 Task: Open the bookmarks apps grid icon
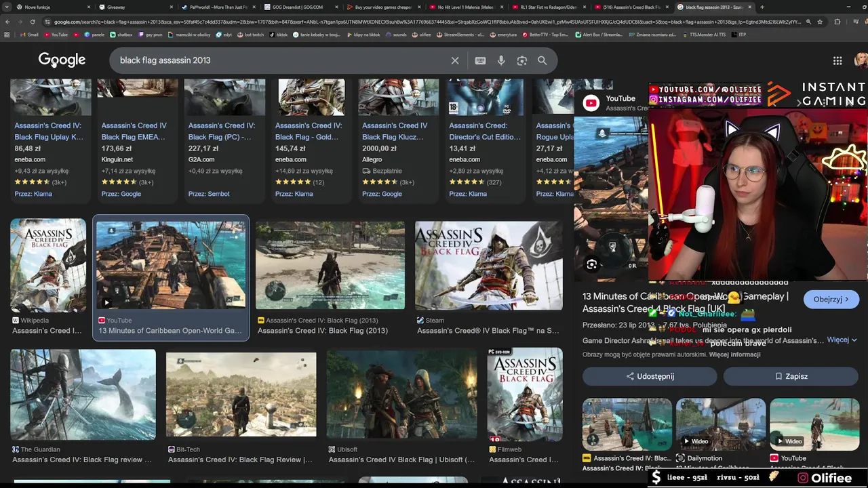(7, 35)
